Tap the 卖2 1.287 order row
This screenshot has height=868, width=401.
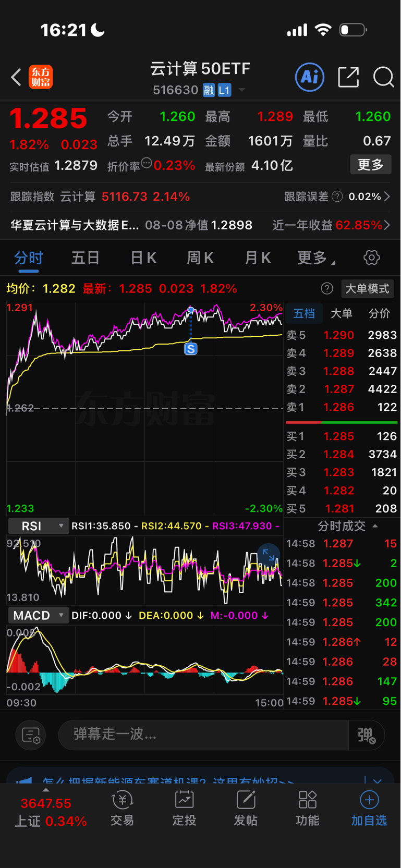coord(342,389)
